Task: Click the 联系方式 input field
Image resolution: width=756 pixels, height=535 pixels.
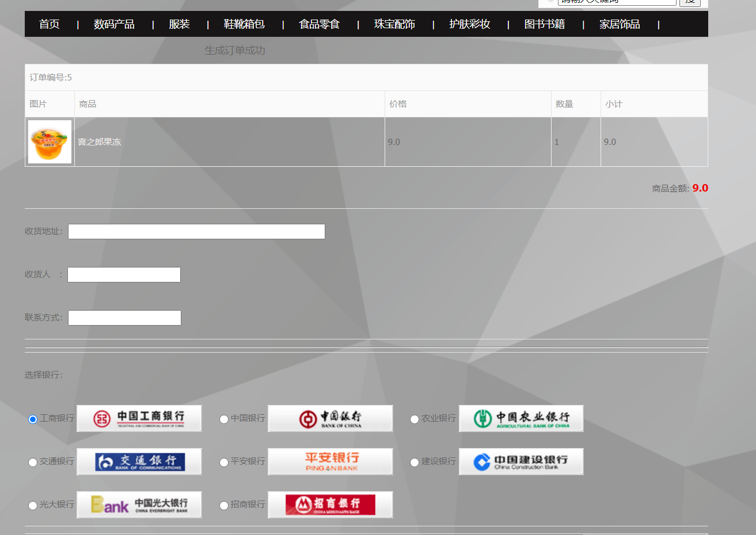Action: click(125, 318)
